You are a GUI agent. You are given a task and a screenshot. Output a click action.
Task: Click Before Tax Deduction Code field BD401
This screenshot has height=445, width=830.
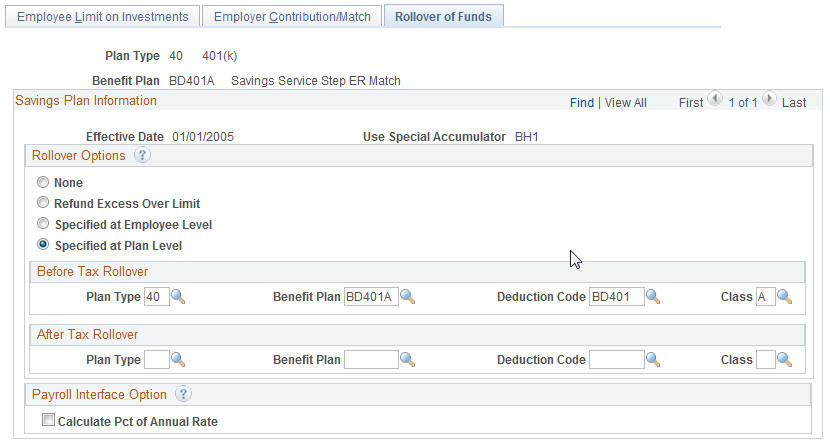(617, 297)
